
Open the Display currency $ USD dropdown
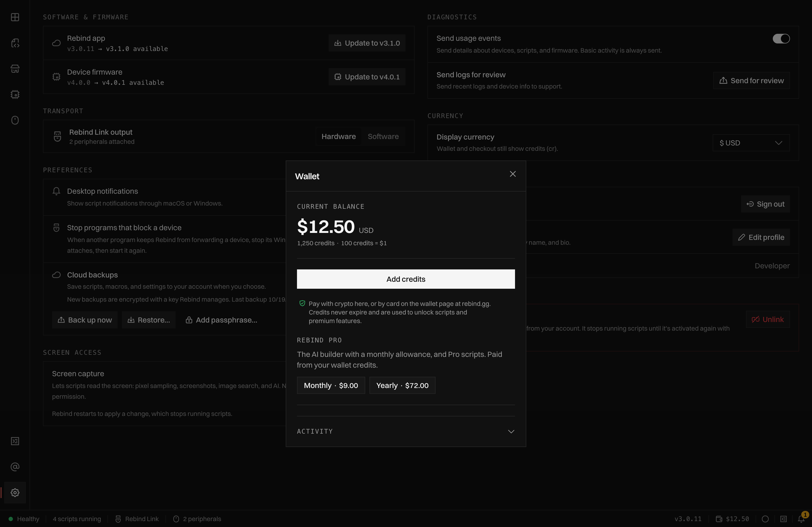coord(751,143)
